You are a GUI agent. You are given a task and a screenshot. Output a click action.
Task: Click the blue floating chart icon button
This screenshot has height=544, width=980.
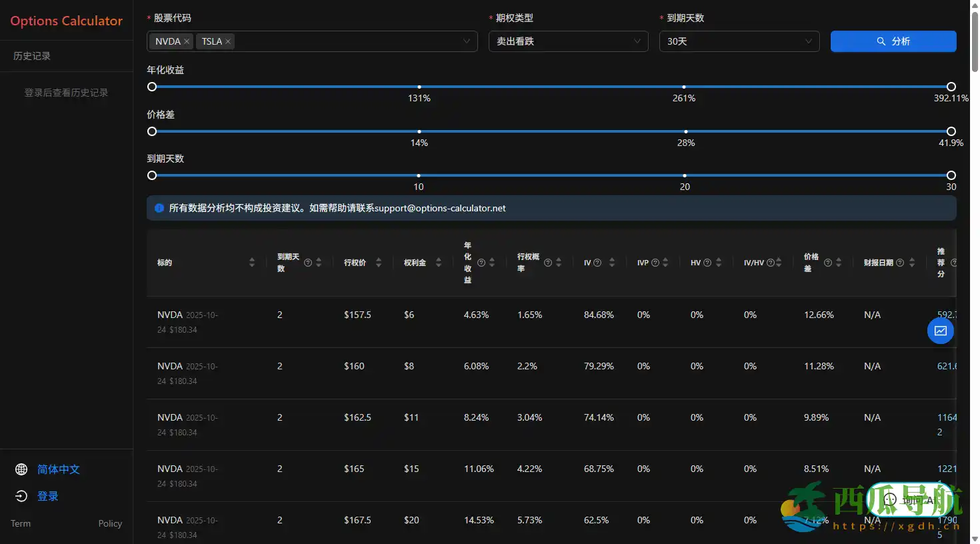(940, 331)
